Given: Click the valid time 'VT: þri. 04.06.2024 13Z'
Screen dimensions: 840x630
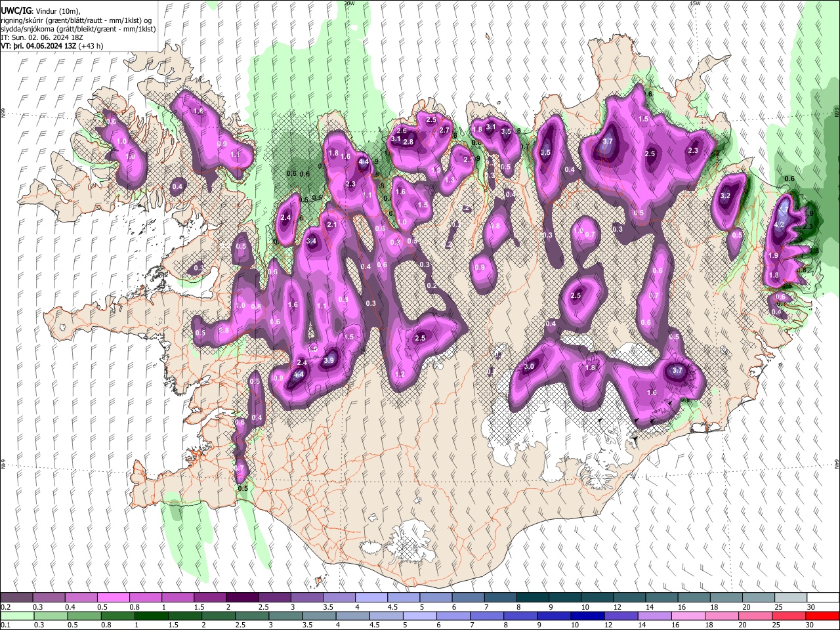Looking at the screenshot, I should pos(39,46).
